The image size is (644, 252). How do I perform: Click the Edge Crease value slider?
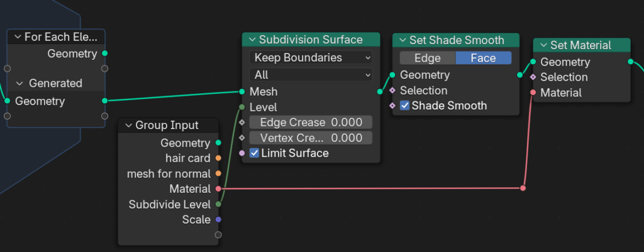coord(311,122)
